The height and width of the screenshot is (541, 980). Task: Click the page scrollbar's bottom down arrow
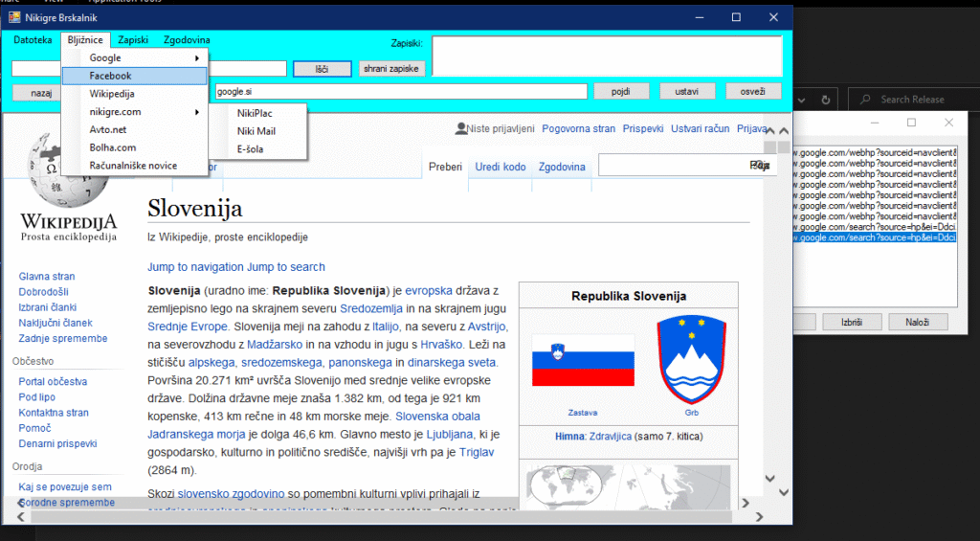(x=772, y=480)
